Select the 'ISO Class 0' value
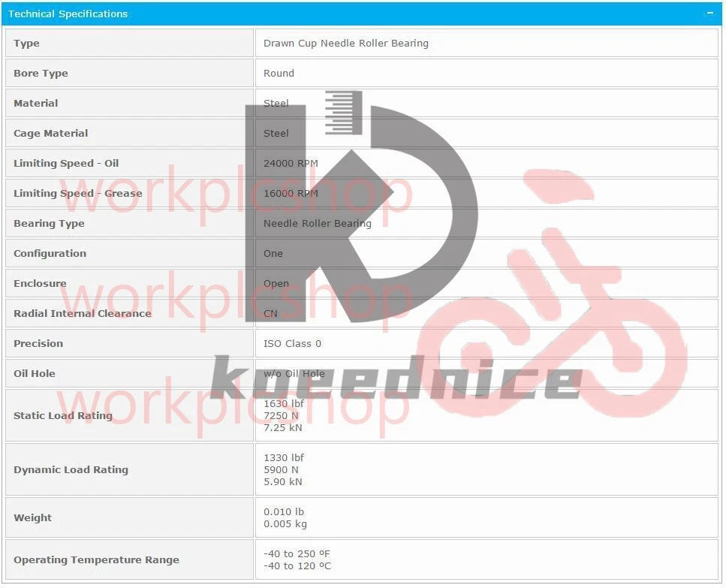726x588 pixels. tap(292, 343)
